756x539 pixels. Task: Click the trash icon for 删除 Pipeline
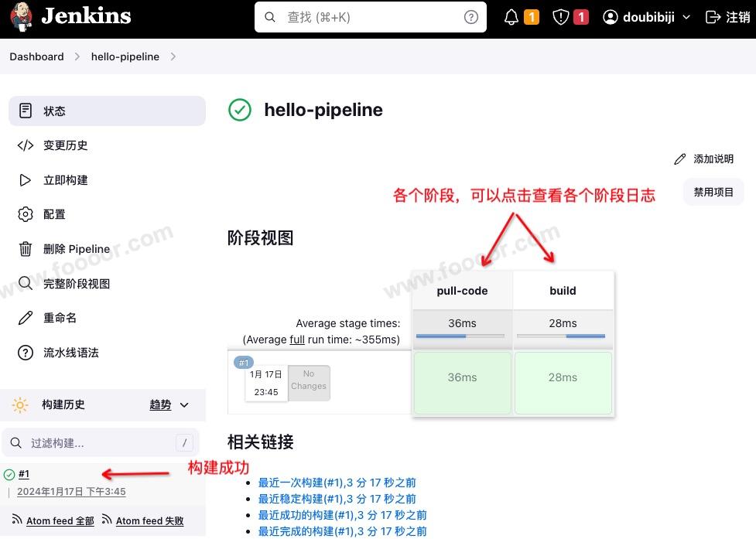[26, 249]
